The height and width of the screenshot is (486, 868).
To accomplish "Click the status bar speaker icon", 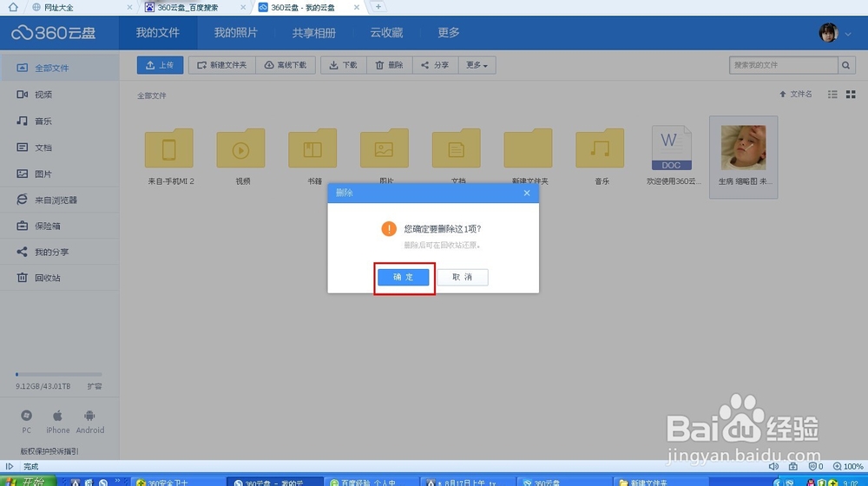I will (774, 467).
